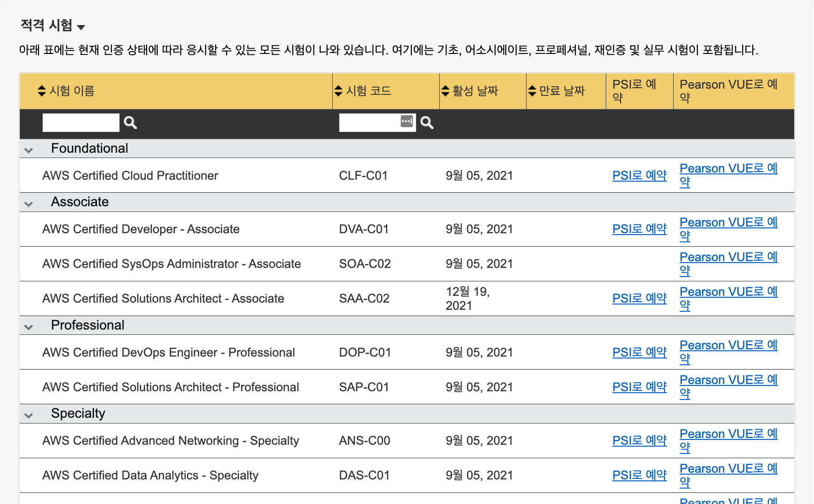This screenshot has height=504, width=814.
Task: Collapse the 적격 시험 section header
Action: (53, 25)
